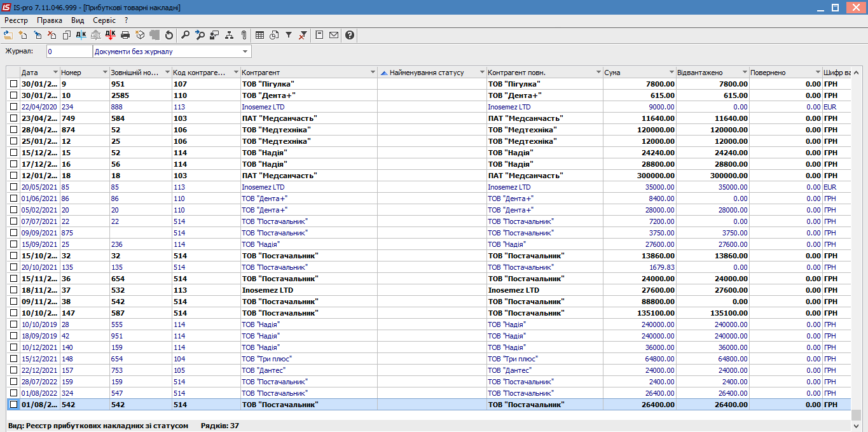Open search with the magnifier icon

point(185,35)
